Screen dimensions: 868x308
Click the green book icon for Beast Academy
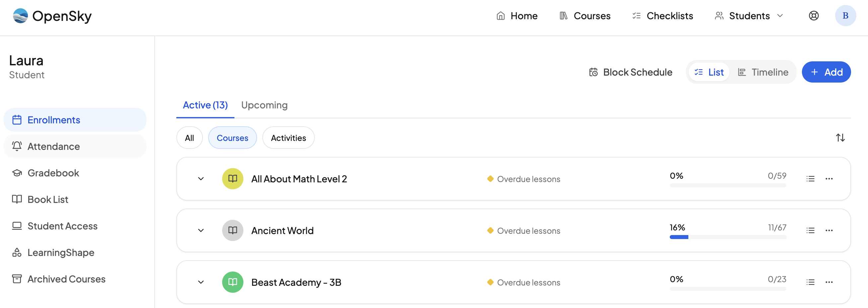(x=232, y=282)
